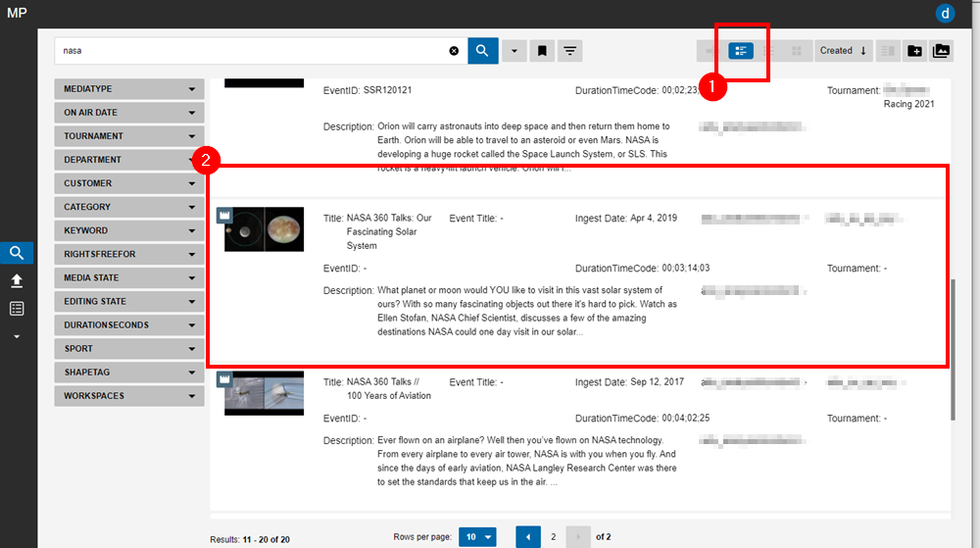Screen dimensions: 980x548
Task: Expand the MEDIATYPE filter
Action: [x=129, y=89]
